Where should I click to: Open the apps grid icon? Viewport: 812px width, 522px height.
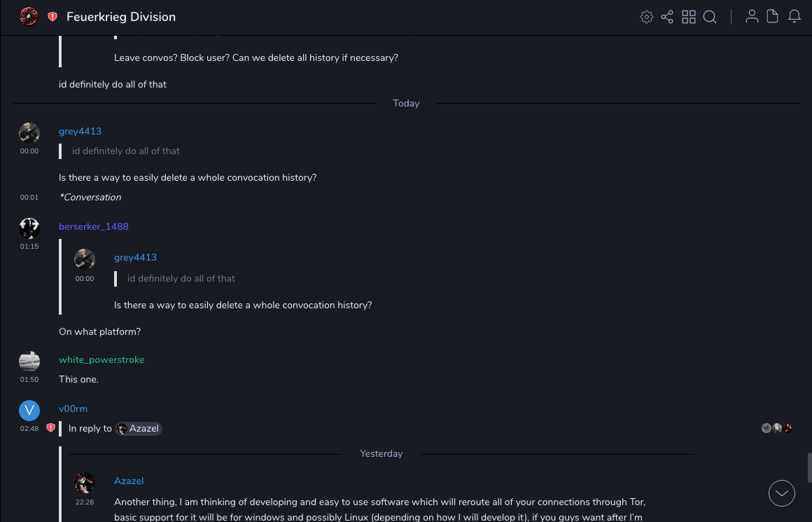pyautogui.click(x=689, y=17)
